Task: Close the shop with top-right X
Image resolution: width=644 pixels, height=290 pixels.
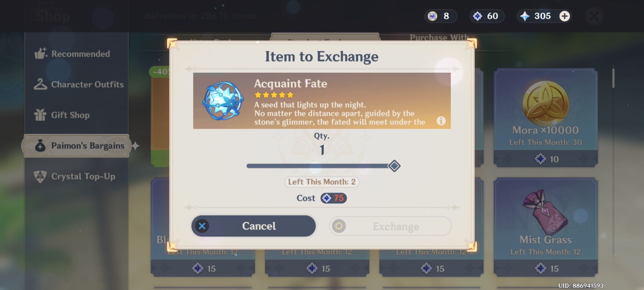Action: [x=594, y=16]
